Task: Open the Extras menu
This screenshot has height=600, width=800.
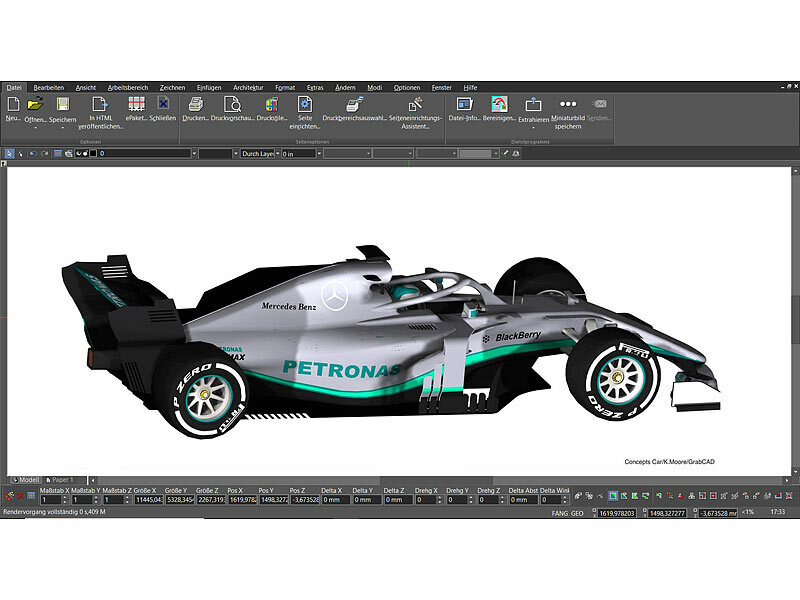Action: point(315,88)
